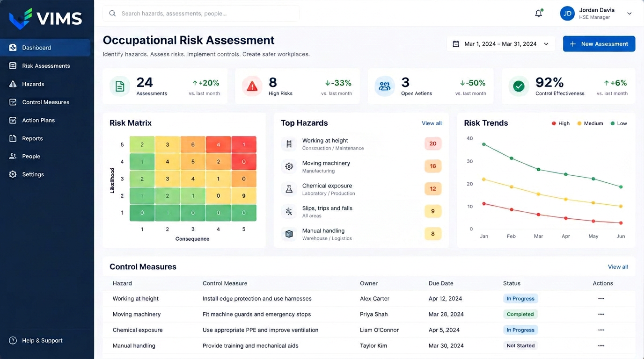
Task: Click the Mar 30, 2024 due date
Action: click(446, 346)
